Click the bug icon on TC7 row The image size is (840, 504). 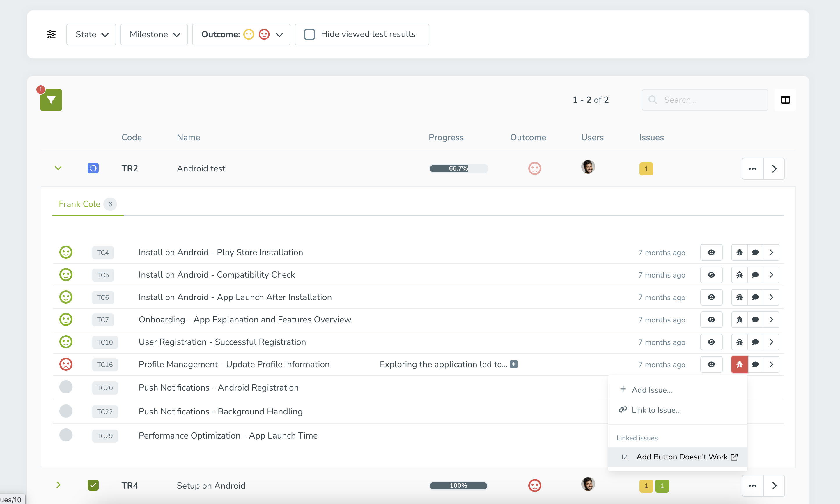(x=740, y=319)
